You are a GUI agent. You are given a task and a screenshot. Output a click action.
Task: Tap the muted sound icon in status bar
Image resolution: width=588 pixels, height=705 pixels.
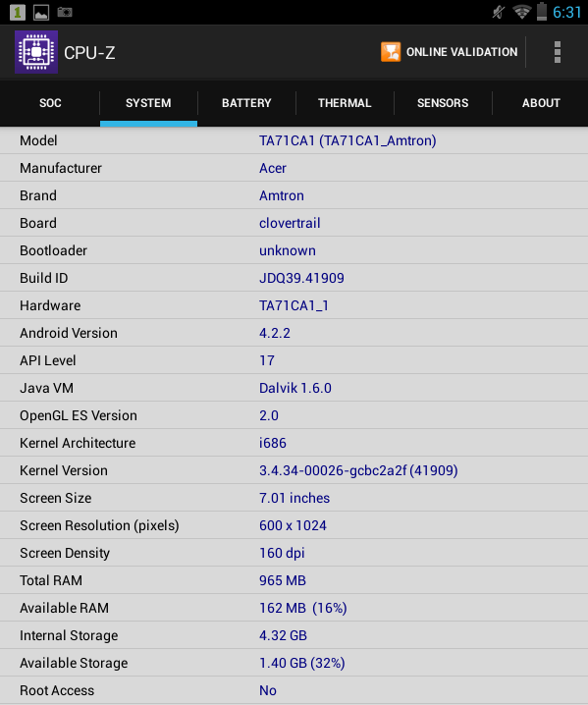pos(499,12)
